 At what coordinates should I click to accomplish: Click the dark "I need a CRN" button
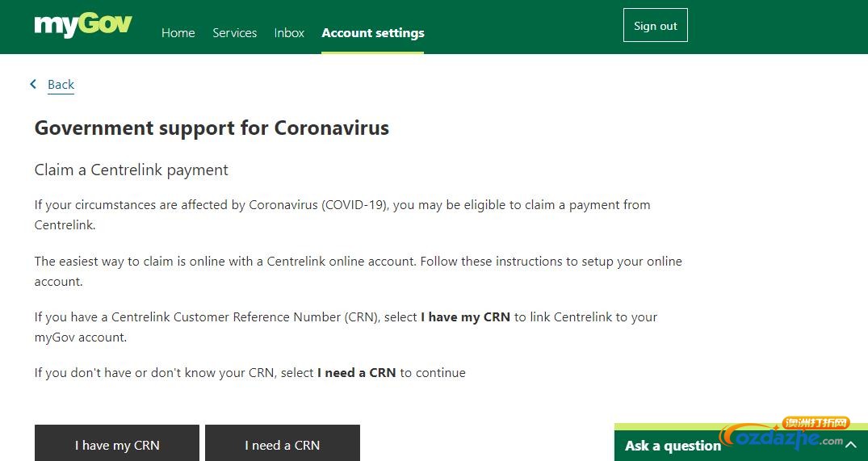(x=283, y=442)
